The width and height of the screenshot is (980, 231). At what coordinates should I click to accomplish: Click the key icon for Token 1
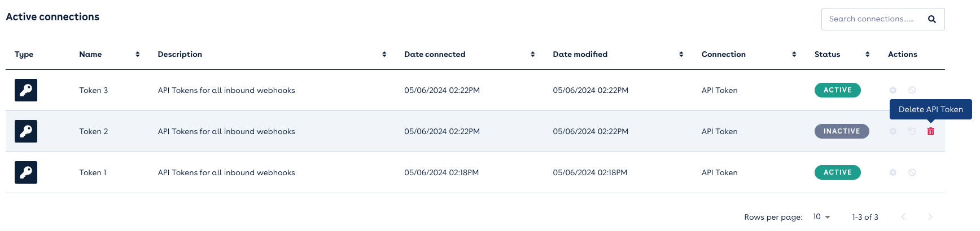pyautogui.click(x=26, y=172)
